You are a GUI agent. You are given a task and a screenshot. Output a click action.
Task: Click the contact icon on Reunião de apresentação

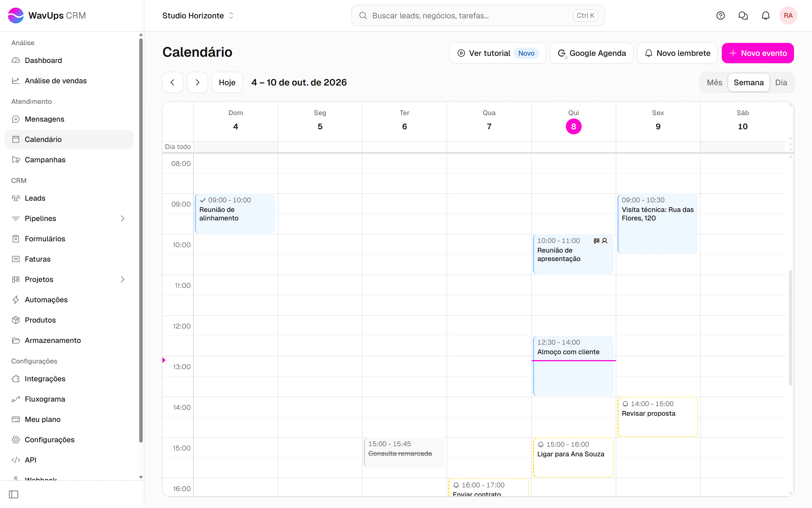coord(605,241)
